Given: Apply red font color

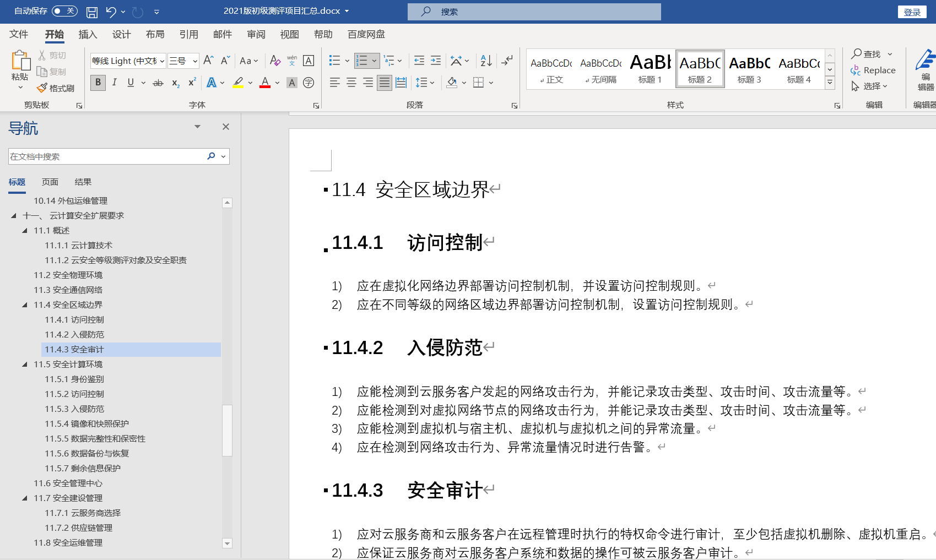Looking at the screenshot, I should point(265,83).
